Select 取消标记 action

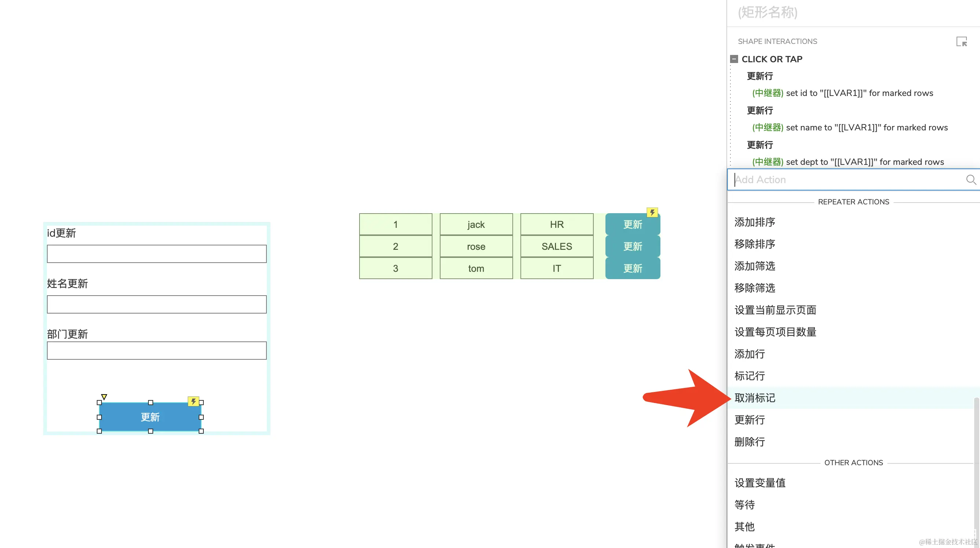pos(755,398)
